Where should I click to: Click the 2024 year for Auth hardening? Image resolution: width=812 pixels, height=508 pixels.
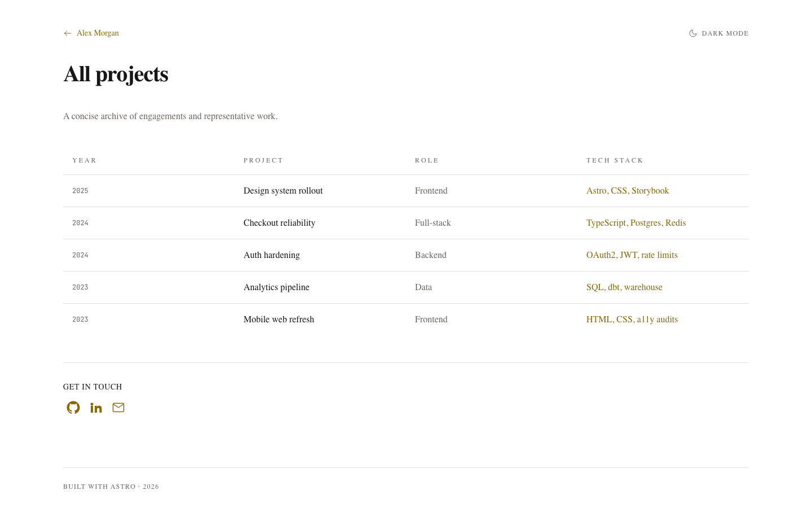coord(80,255)
